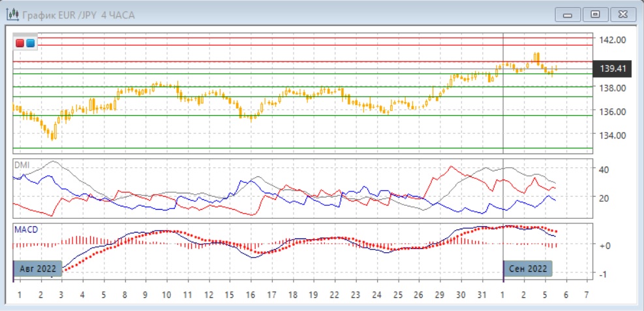644x311 pixels.
Task: Minimize the EUR/JPY chart window
Action: 568,14
